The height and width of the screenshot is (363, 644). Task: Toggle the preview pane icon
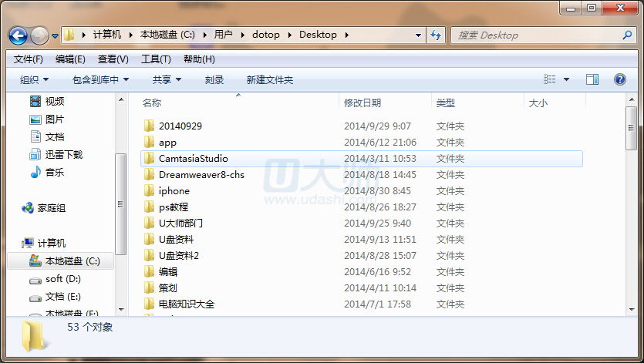[592, 79]
